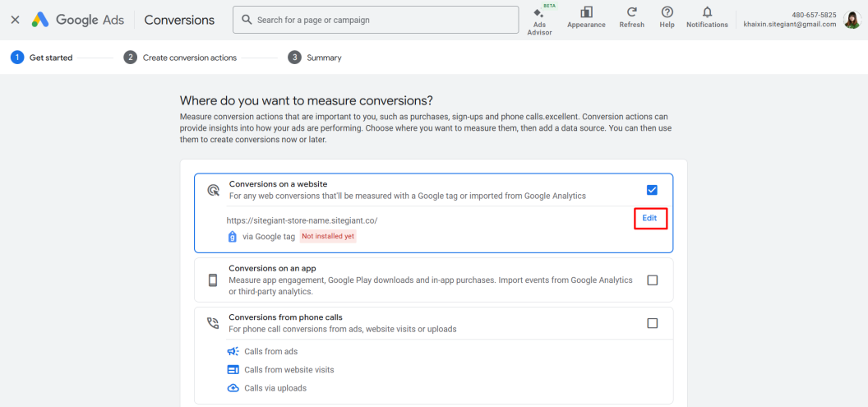The height and width of the screenshot is (407, 868).
Task: Click the Google tag icon
Action: pos(233,236)
